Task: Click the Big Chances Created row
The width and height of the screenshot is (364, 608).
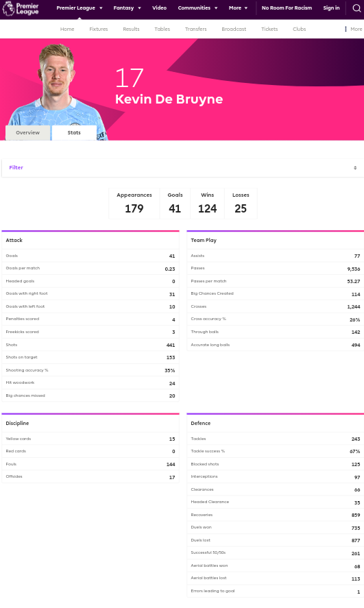Action: (276, 294)
